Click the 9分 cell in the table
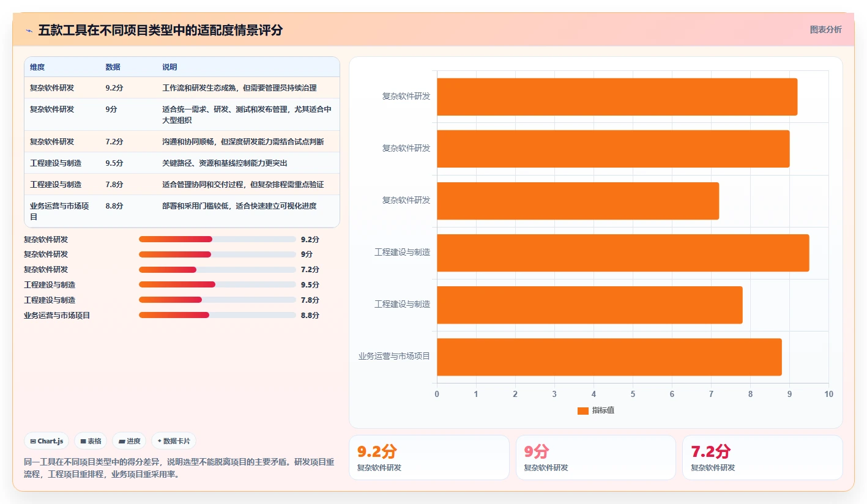 point(111,109)
